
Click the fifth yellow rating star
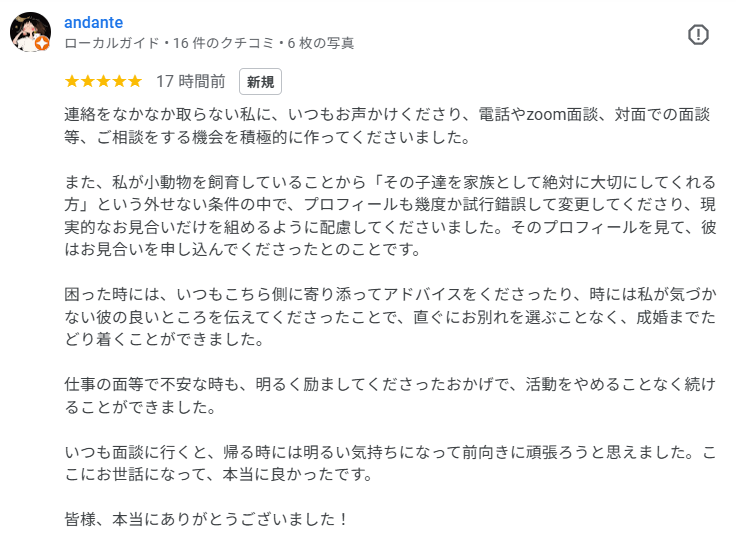pos(135,81)
